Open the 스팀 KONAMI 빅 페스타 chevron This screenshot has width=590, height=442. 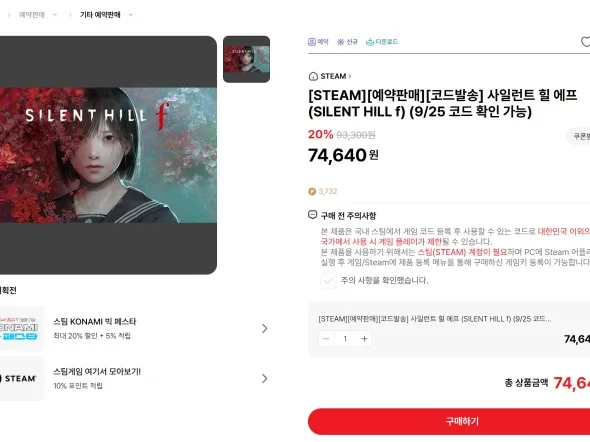(x=265, y=329)
